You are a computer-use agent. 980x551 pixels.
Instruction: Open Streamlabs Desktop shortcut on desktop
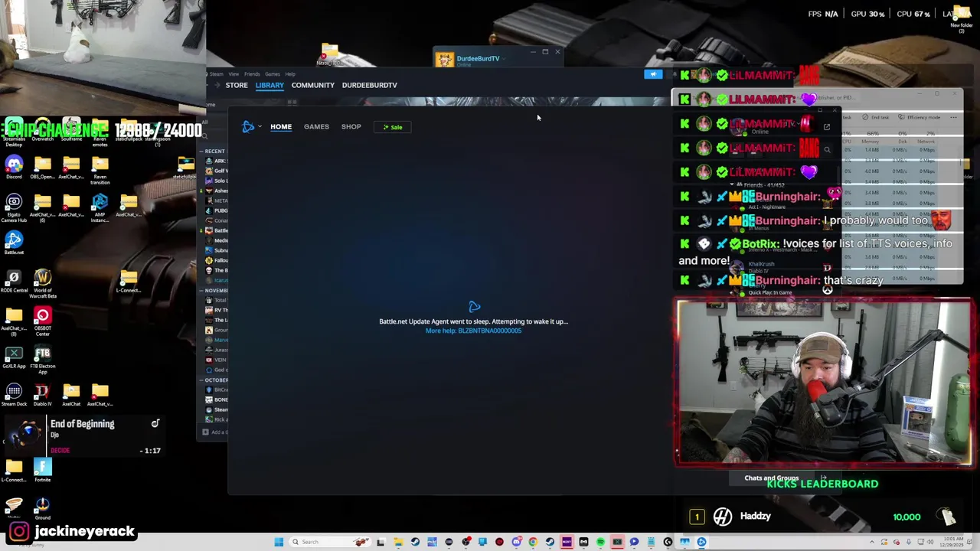point(14,131)
